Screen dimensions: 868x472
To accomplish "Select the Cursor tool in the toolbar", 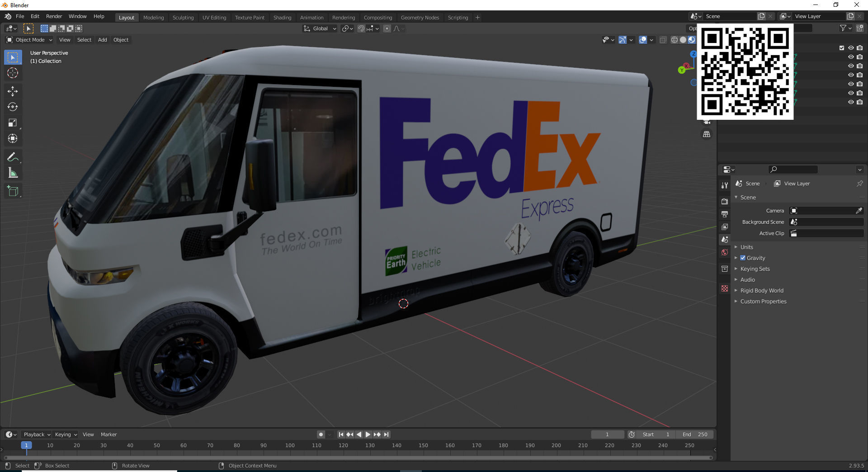I will pyautogui.click(x=13, y=73).
